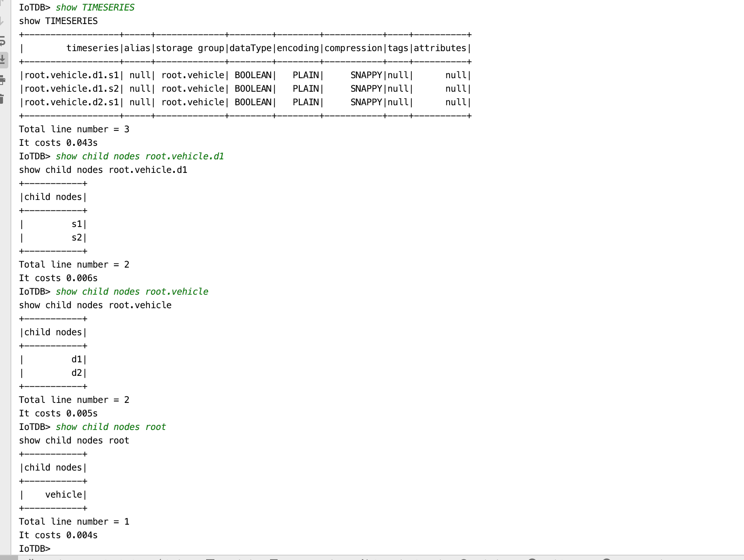Toggle scroll to end of console output
Image resolution: width=744 pixels, height=560 pixels.
click(x=3, y=60)
